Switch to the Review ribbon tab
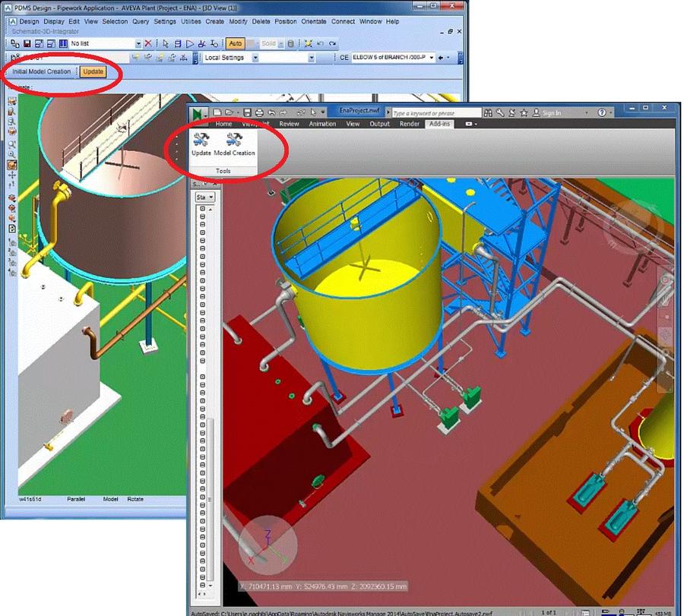The image size is (684, 616). [289, 124]
